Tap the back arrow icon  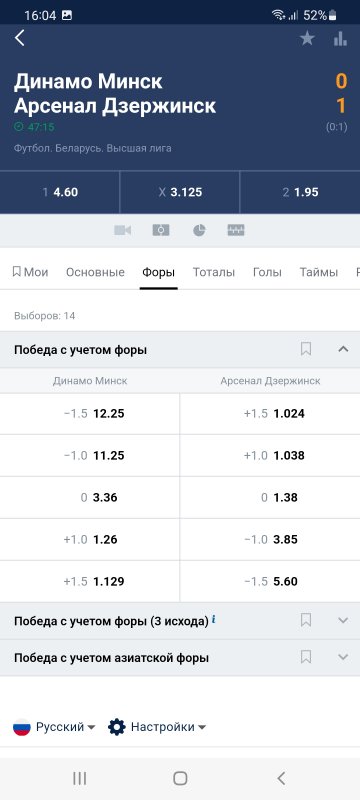(19, 38)
